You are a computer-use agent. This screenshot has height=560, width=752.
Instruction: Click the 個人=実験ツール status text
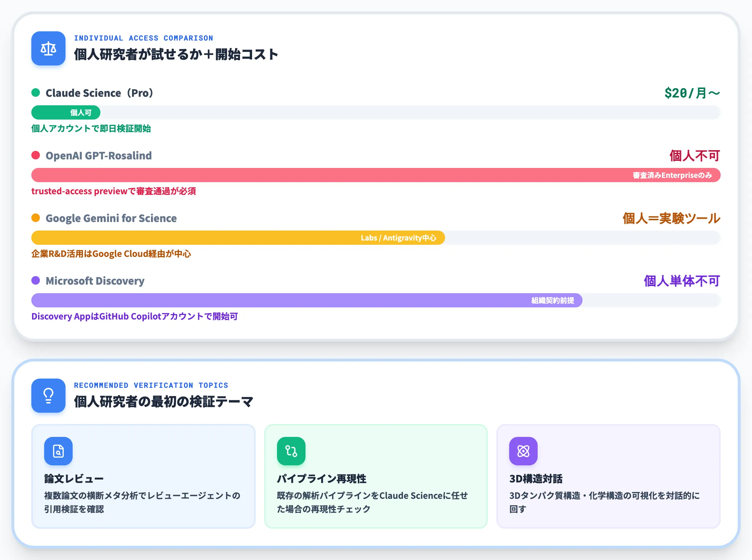(672, 218)
